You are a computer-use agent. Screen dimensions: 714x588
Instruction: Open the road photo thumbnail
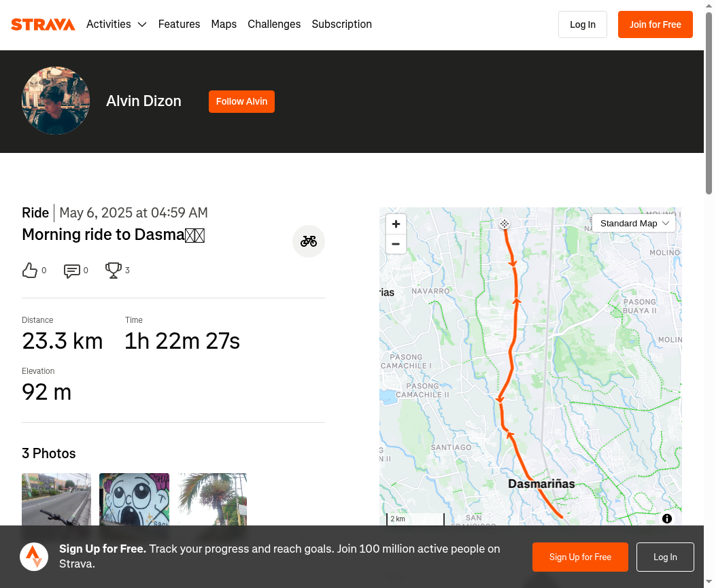point(56,499)
